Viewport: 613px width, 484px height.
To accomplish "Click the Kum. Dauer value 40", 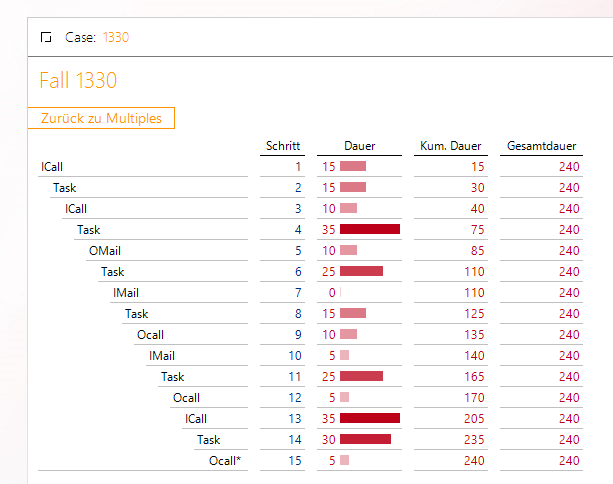I will tap(477, 209).
